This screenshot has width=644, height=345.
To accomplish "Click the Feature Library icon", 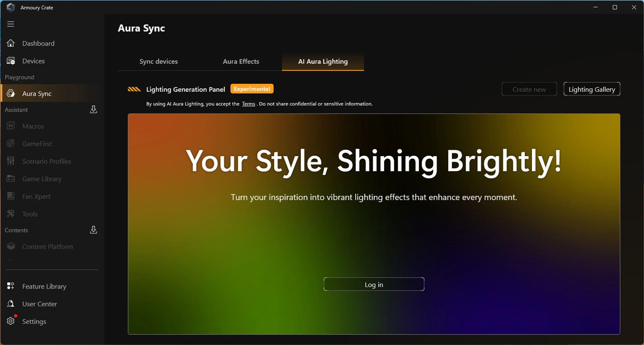I will coord(11,286).
